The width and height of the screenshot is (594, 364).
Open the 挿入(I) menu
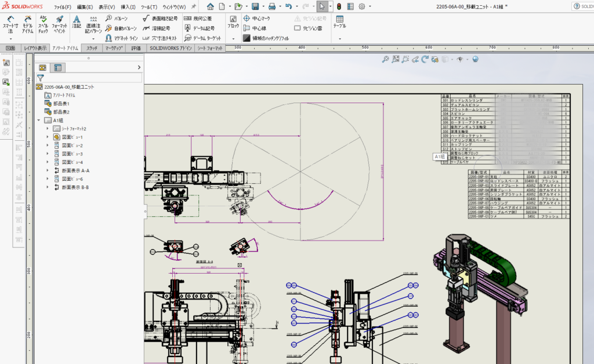click(x=128, y=7)
